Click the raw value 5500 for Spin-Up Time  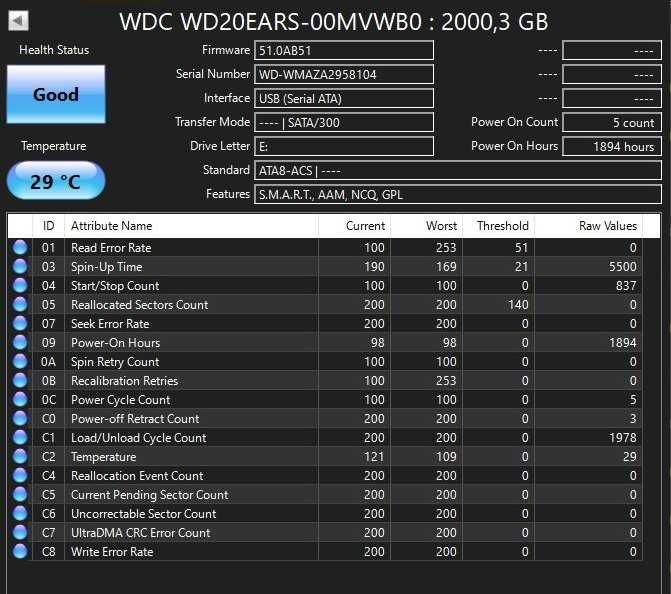[623, 267]
